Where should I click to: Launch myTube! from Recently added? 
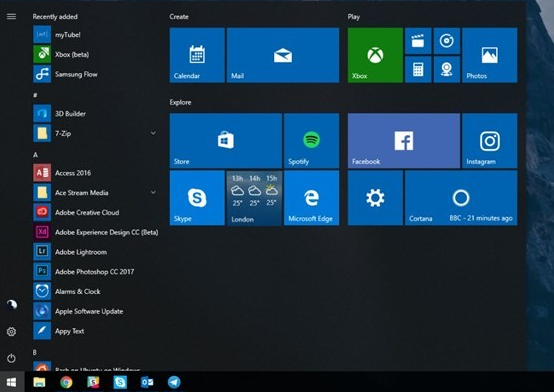point(95,35)
